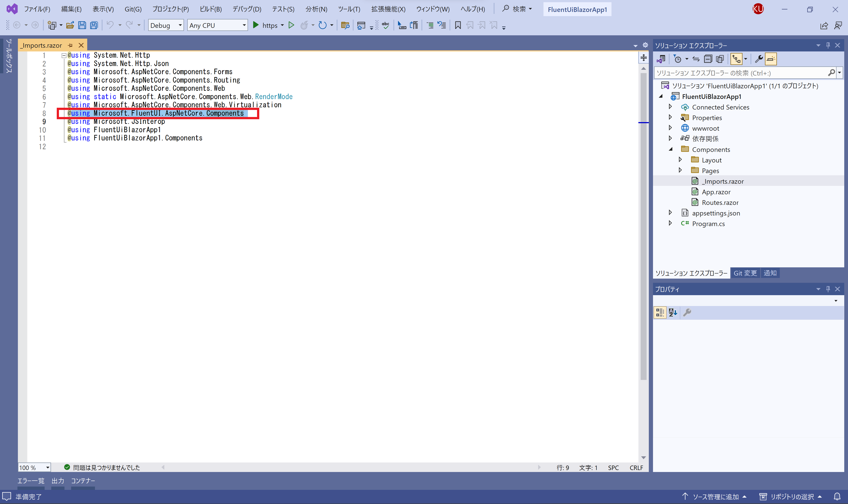Click the Visual Studio logo icon

[12, 9]
